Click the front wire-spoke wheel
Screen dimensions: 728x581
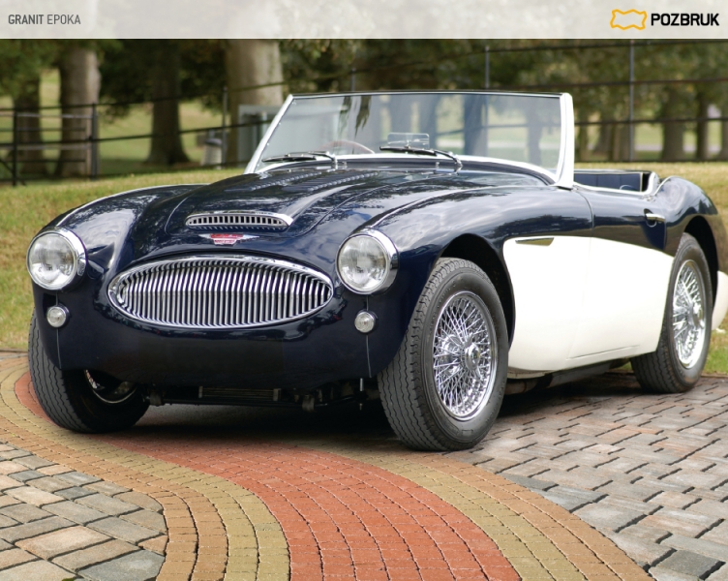(463, 354)
